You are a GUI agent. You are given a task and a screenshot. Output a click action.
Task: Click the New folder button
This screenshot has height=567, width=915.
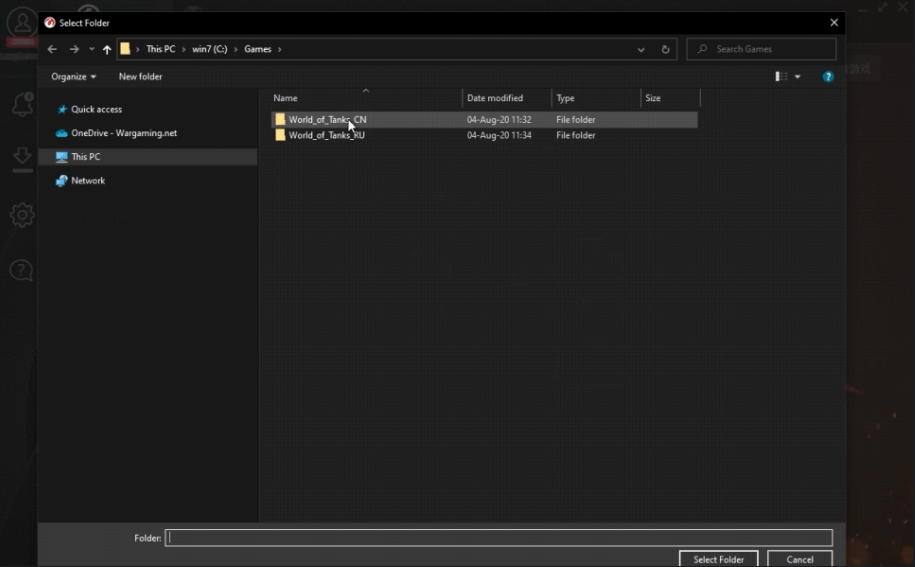point(140,77)
